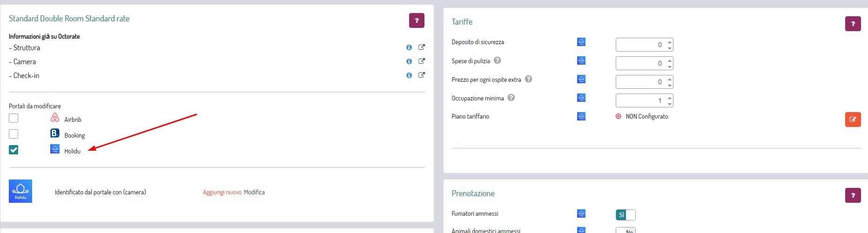
Task: Click the Modifica link
Action: (x=254, y=192)
